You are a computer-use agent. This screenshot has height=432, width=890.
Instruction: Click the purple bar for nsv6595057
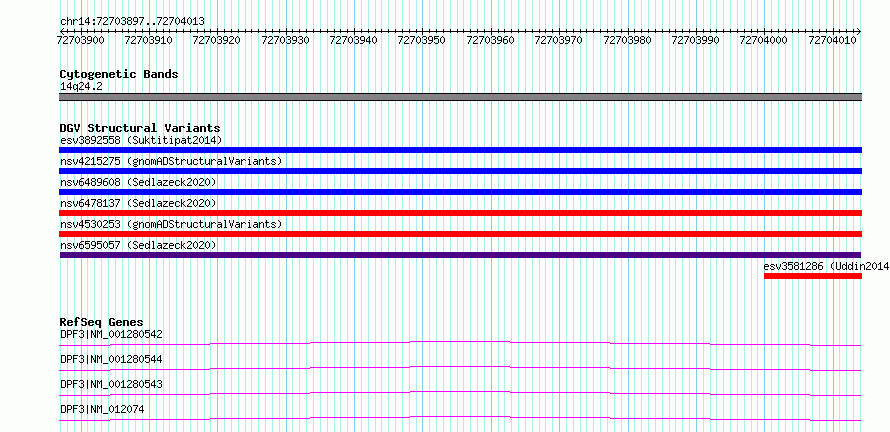(x=460, y=255)
